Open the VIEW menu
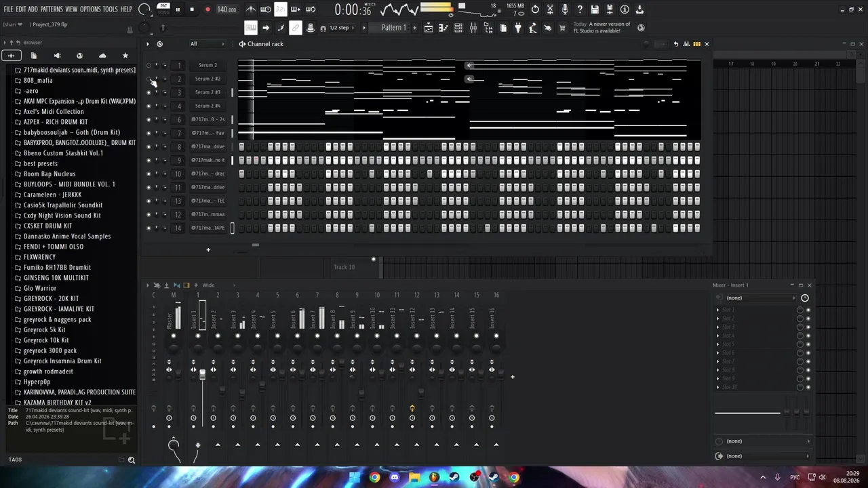This screenshot has height=488, width=868. (x=71, y=9)
